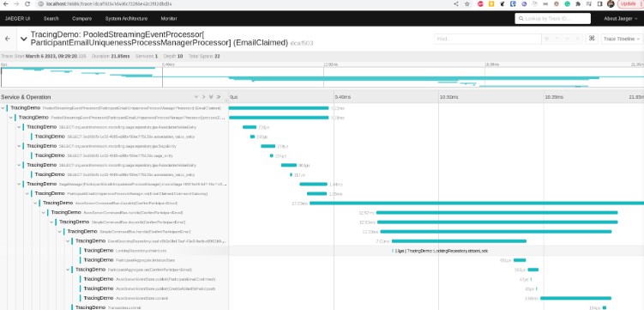Click the 7.01ms EventSourcingRepository timeline bar
644x310 pixels.
tap(459, 241)
